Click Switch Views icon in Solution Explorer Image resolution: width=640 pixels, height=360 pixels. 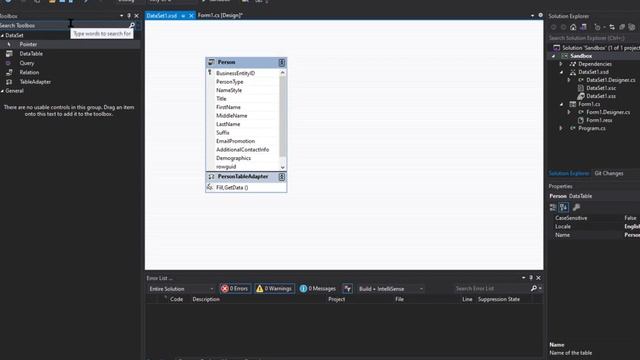583,27
